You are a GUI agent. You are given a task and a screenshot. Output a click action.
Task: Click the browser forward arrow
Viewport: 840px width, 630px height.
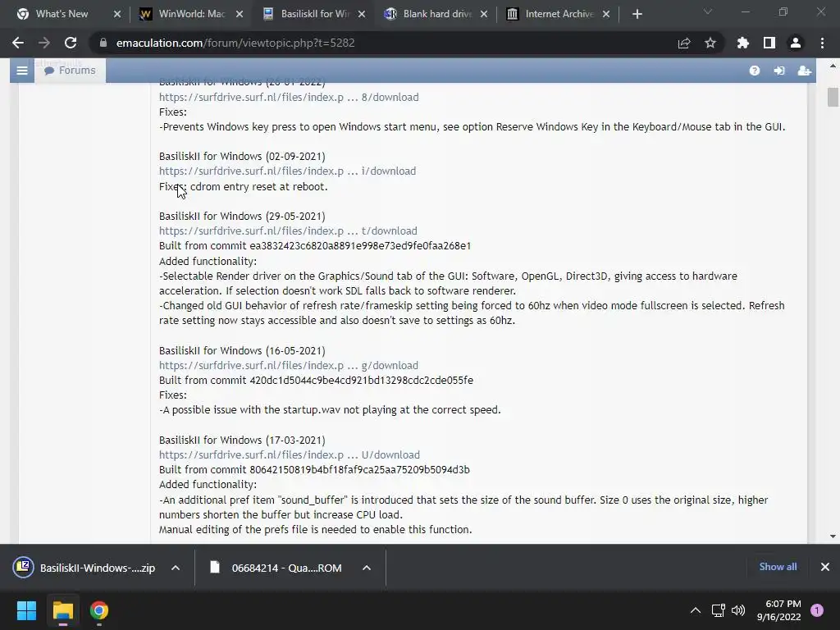[x=44, y=43]
